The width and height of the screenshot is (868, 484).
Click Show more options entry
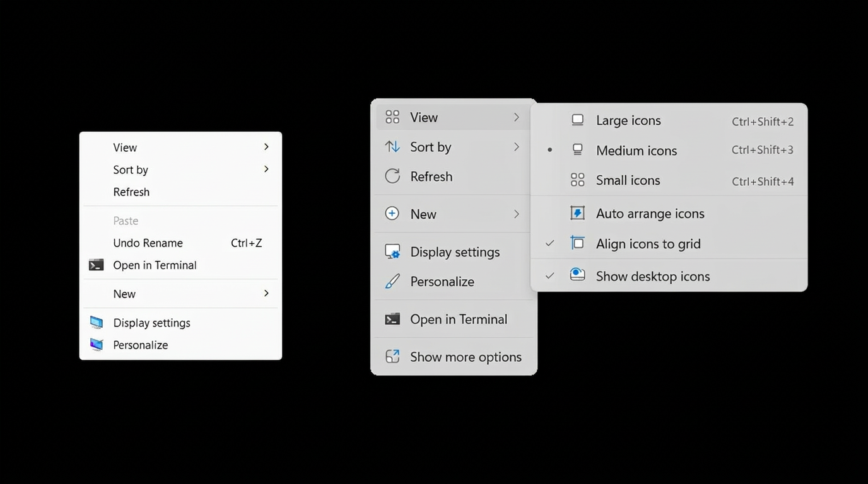[454, 357]
